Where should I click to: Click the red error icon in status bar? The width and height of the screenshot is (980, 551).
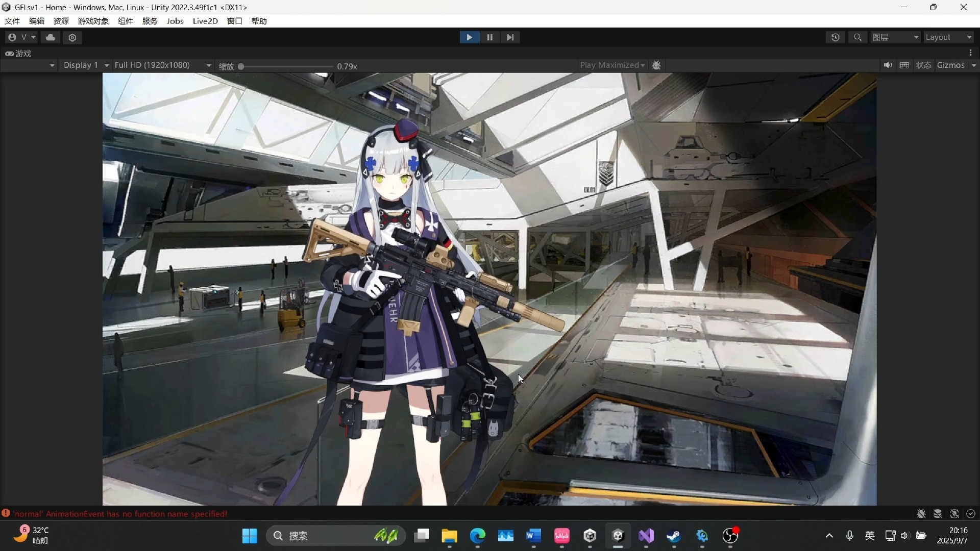[x=6, y=513]
